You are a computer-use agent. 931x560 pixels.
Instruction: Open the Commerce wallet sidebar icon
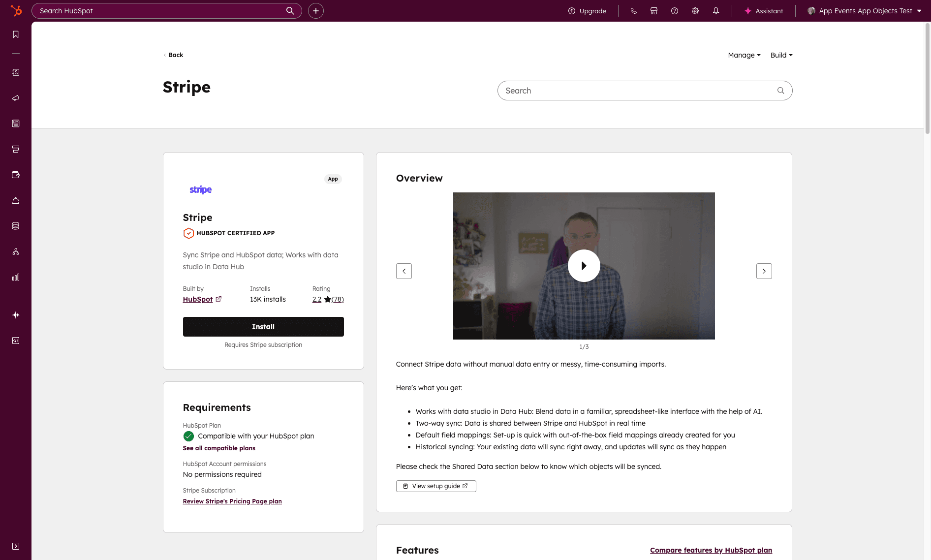16,175
